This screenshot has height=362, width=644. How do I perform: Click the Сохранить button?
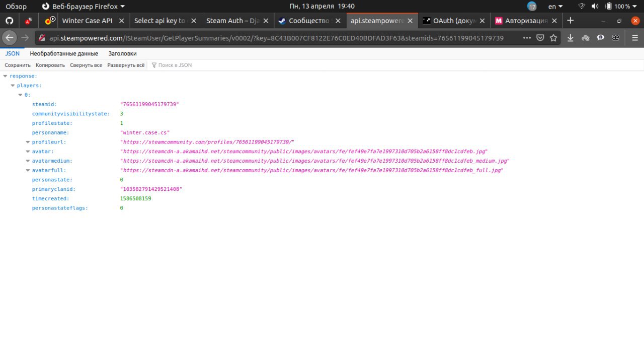tap(18, 65)
